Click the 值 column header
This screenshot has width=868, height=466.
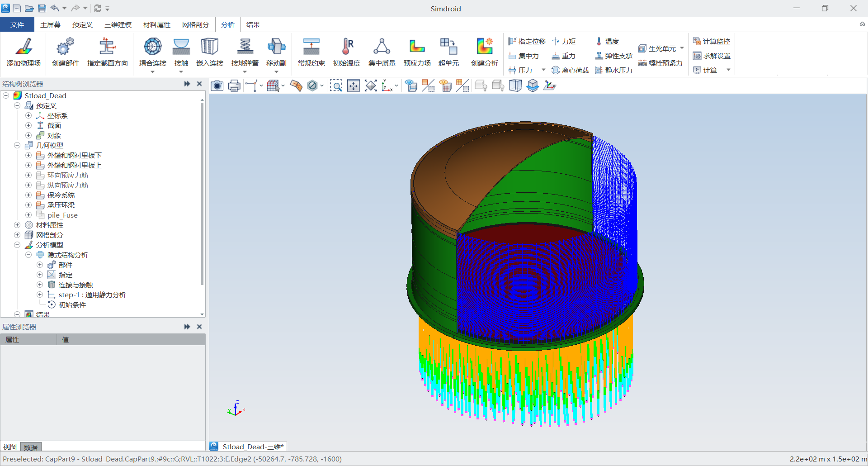tap(131, 340)
